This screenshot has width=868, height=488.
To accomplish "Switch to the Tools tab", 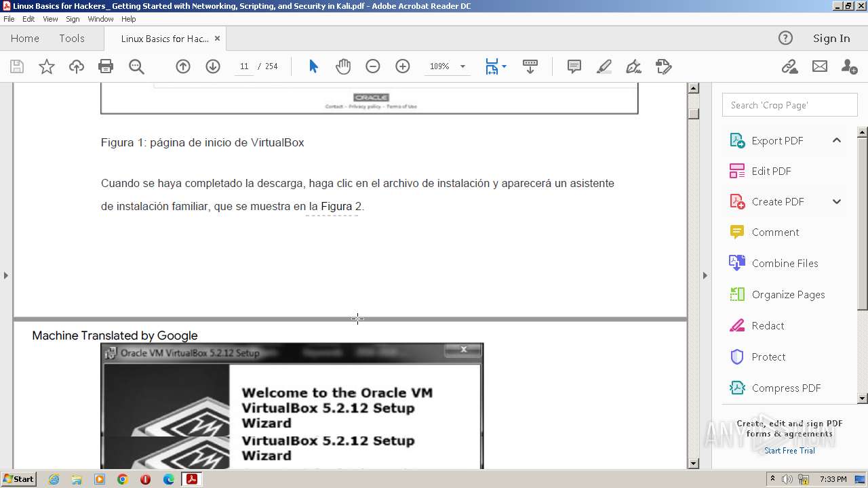I will click(x=71, y=38).
